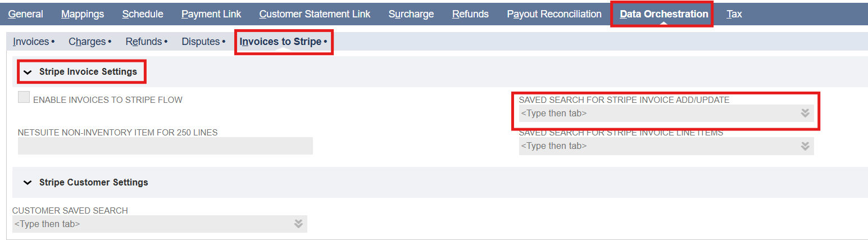Click the NetSuite Non-Inventory Item input field
Screen dimensions: 868x240
(165, 146)
